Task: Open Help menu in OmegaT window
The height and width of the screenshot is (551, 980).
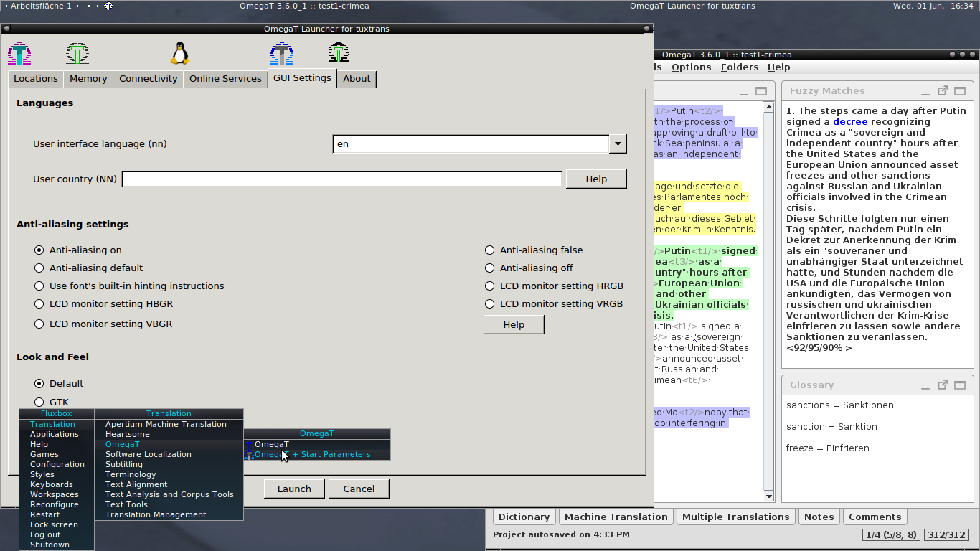Action: [x=778, y=67]
